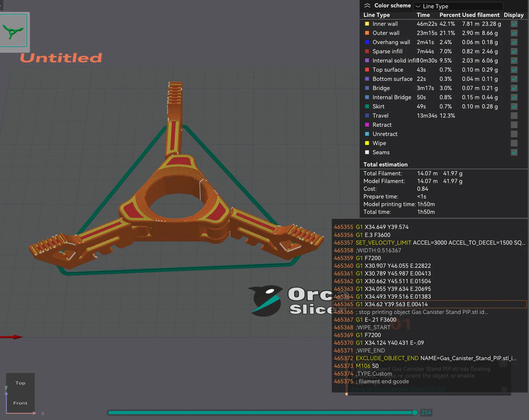
Task: Toggle the Seams display checkbox
Action: (514, 152)
